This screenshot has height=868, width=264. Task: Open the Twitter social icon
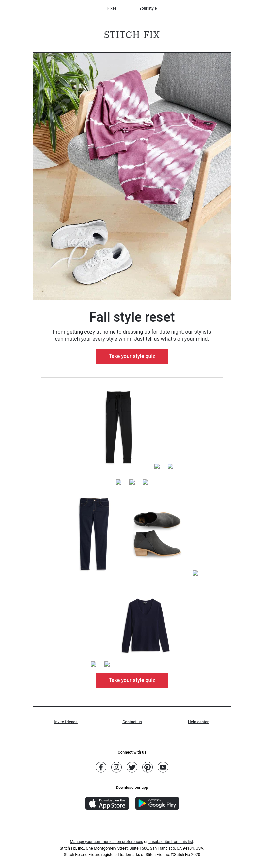coord(132,767)
